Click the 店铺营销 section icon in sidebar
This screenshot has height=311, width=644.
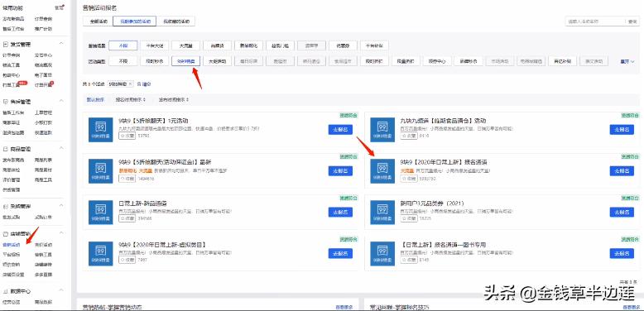tap(6, 234)
